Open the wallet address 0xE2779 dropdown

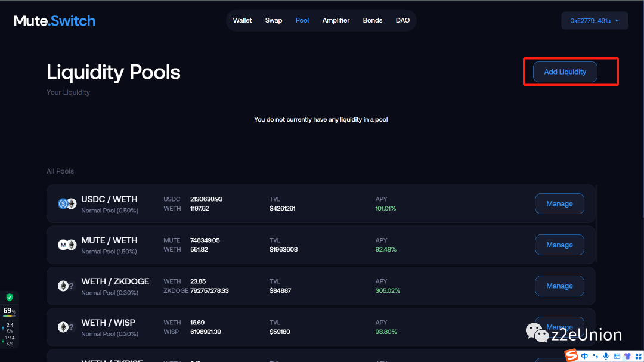click(595, 21)
